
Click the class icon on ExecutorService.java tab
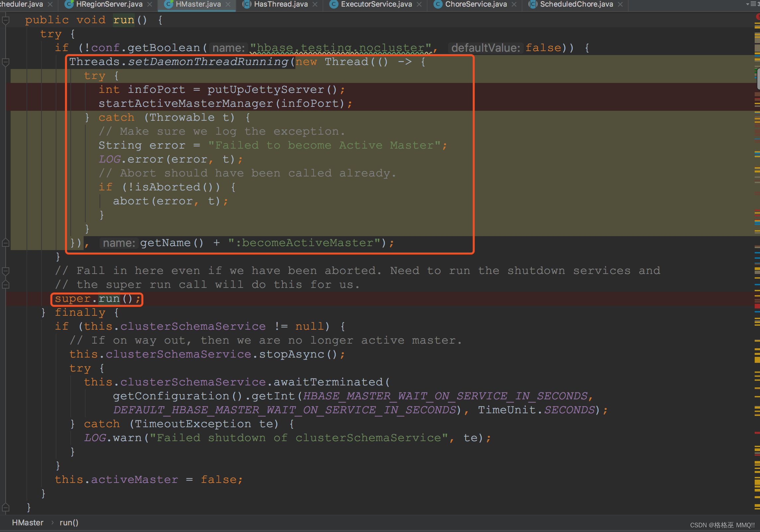point(334,4)
